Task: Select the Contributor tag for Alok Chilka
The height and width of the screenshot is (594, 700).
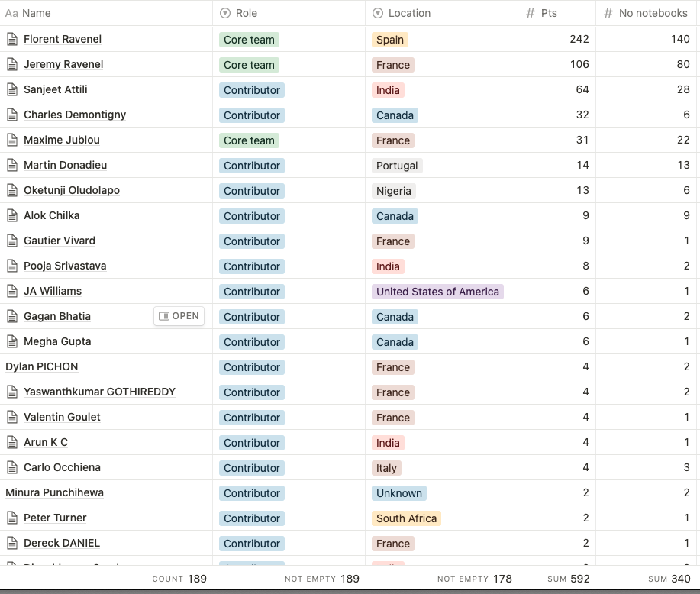Action: tap(252, 215)
